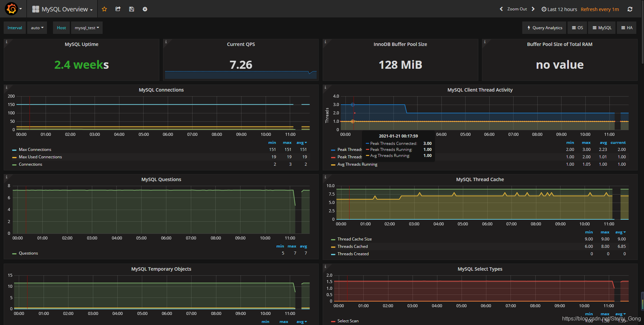644x325 pixels.
Task: Show info for Buffer Pool Size of Total RAM
Action: coord(484,42)
